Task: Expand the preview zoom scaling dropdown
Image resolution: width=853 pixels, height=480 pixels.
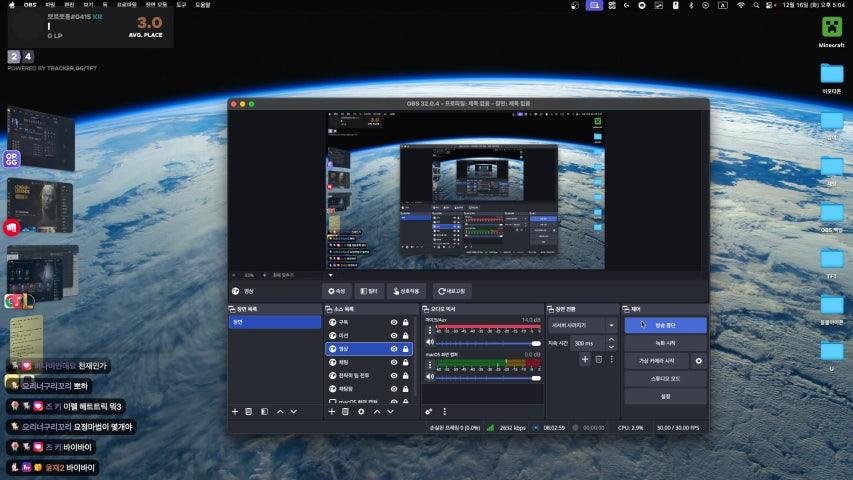Action: point(330,274)
